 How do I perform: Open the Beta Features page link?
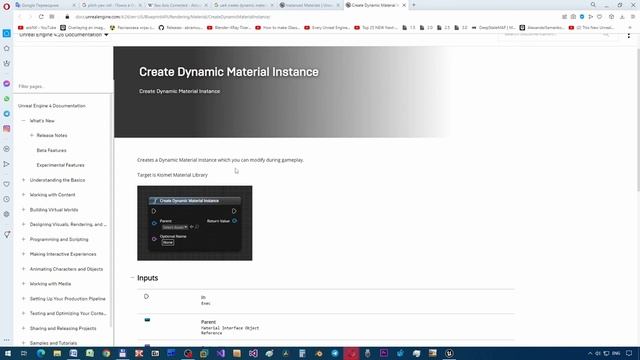pos(51,151)
